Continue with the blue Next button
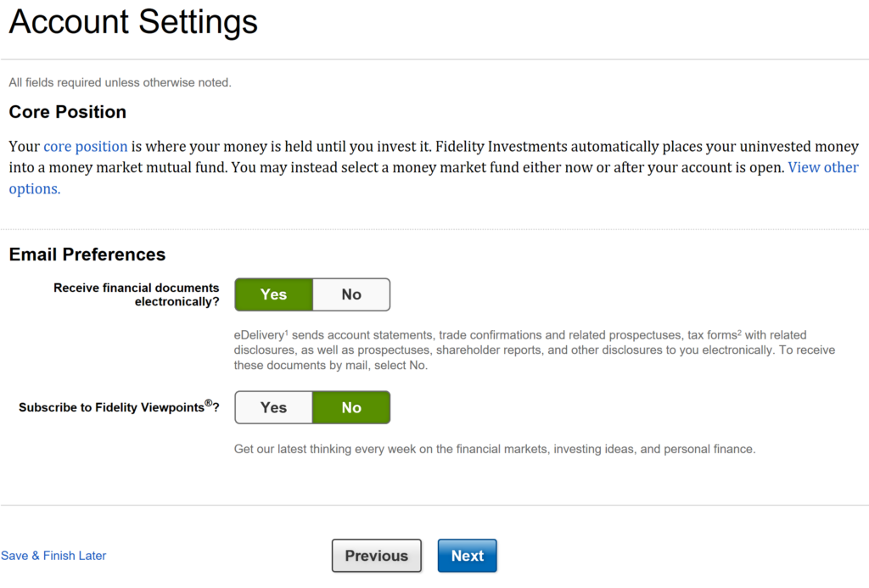The width and height of the screenshot is (869, 588). (468, 555)
